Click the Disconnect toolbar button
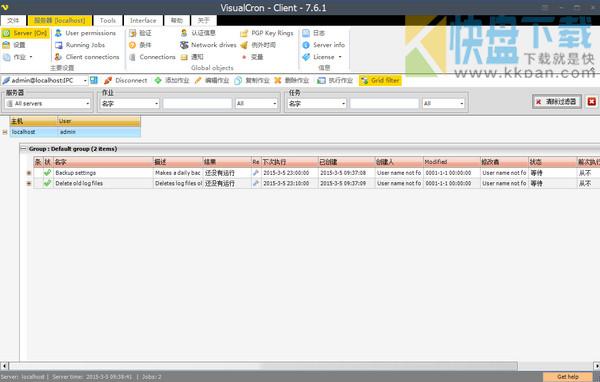This screenshot has width=600, height=382. pyautogui.click(x=126, y=80)
